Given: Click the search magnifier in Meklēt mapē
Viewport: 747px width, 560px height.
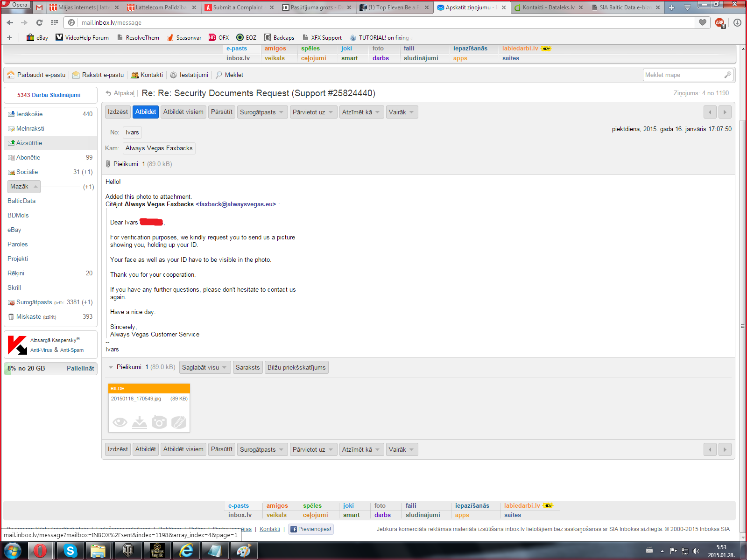Looking at the screenshot, I should coord(727,75).
